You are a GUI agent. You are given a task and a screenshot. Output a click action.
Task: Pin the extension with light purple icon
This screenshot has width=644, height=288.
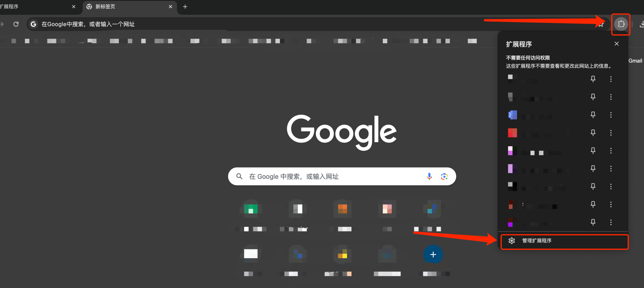tap(593, 169)
